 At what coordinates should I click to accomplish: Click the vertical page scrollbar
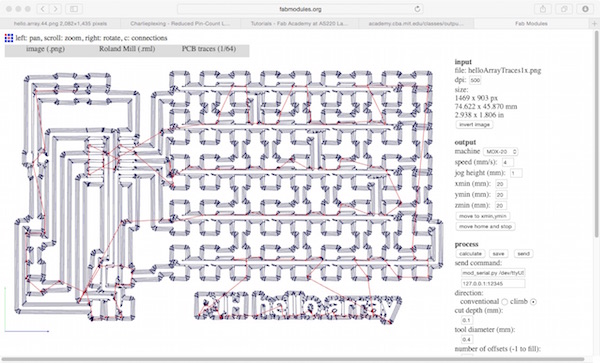point(597,134)
